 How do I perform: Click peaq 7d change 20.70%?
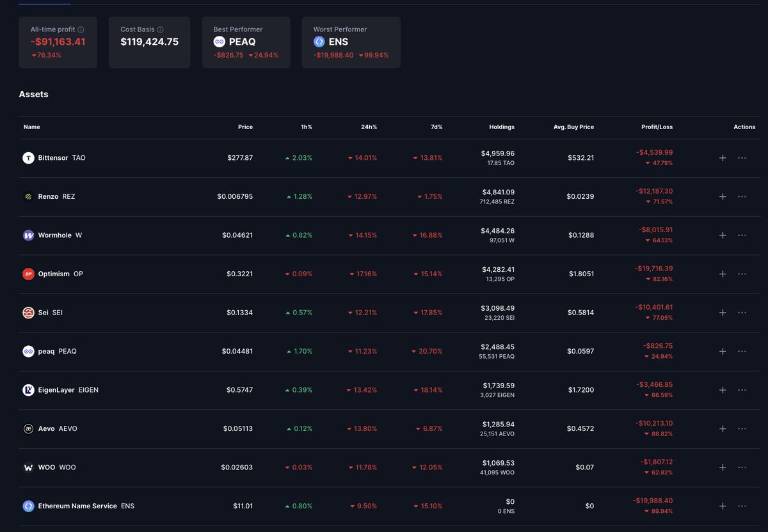click(429, 351)
